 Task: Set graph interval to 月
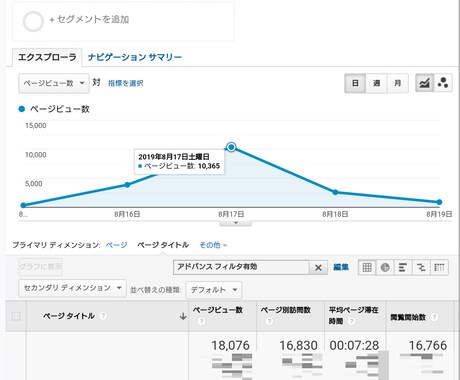point(397,83)
